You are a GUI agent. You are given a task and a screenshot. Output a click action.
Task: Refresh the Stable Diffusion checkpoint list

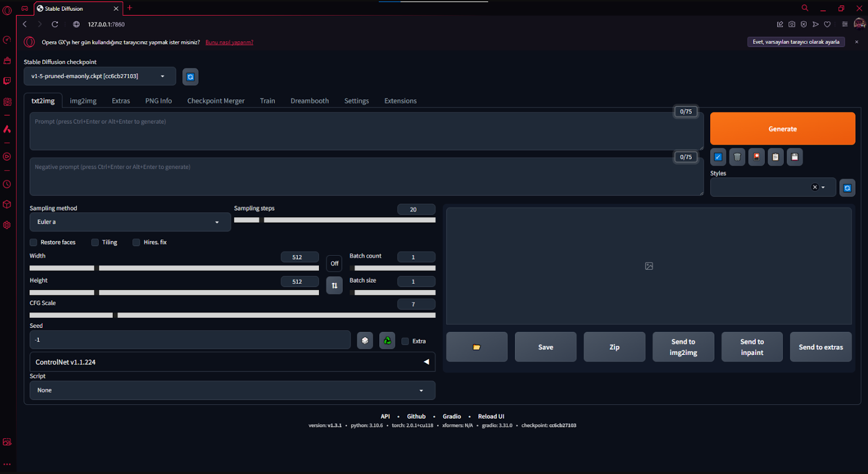pos(190,77)
